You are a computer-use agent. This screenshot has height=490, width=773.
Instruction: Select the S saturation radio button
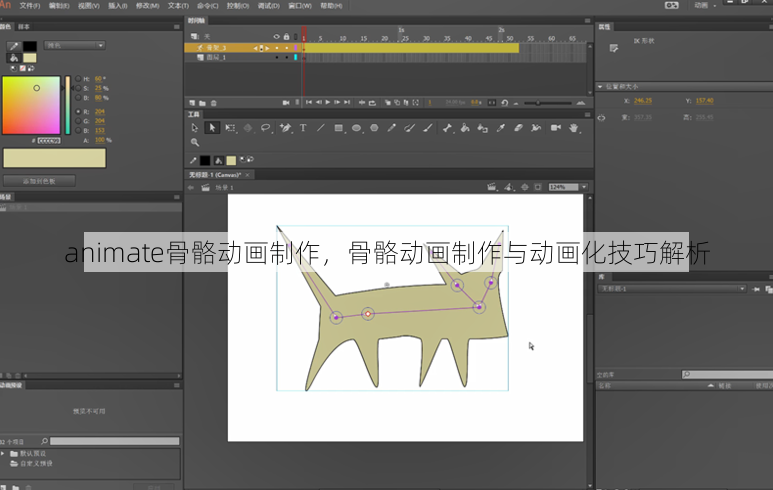tap(78, 88)
